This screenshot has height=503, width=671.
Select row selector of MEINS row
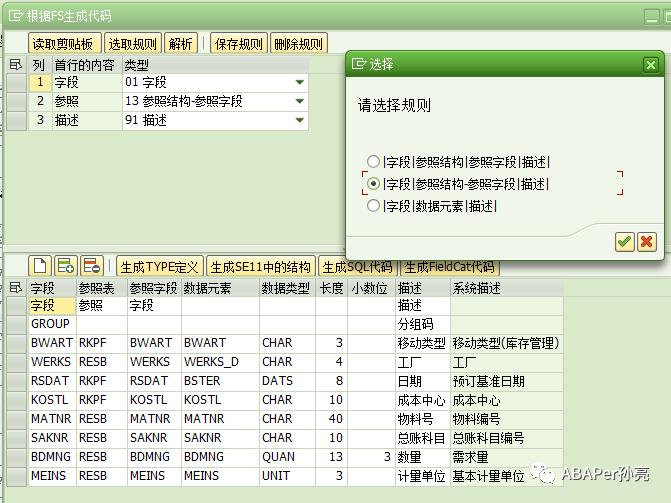pyautogui.click(x=17, y=476)
